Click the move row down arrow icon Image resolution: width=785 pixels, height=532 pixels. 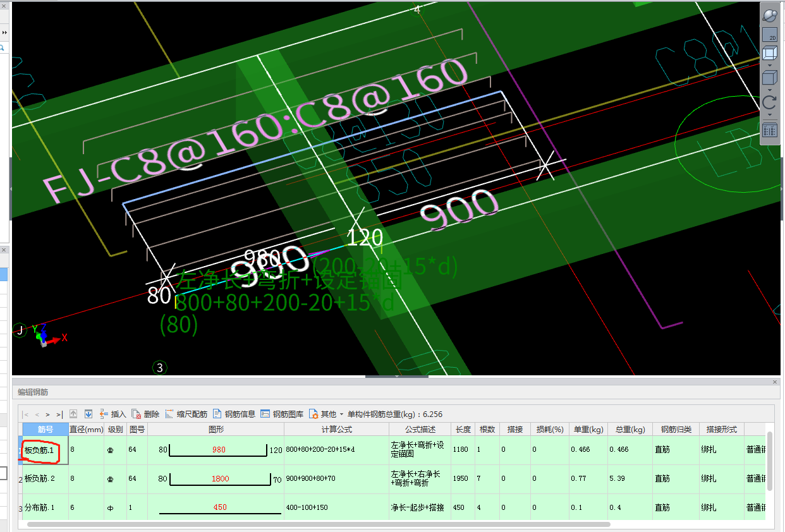point(88,414)
